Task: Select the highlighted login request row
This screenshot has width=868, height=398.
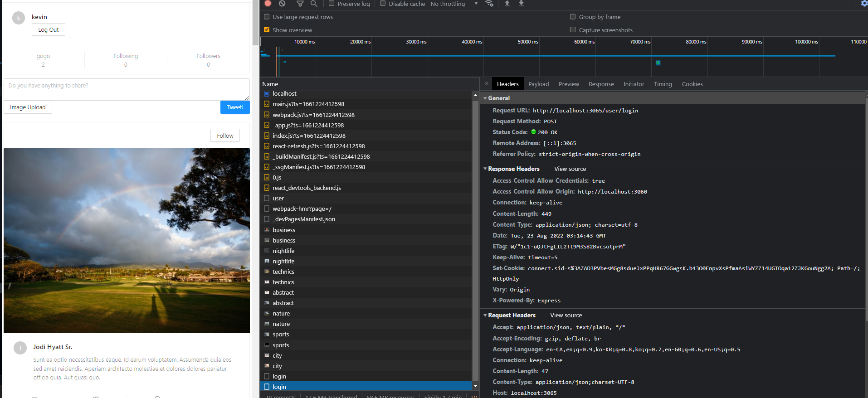Action: coord(366,387)
